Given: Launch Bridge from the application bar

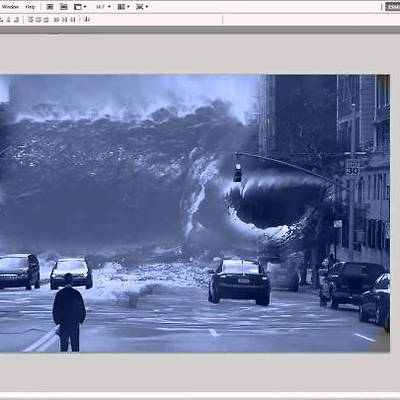Looking at the screenshot, I should point(50,7).
